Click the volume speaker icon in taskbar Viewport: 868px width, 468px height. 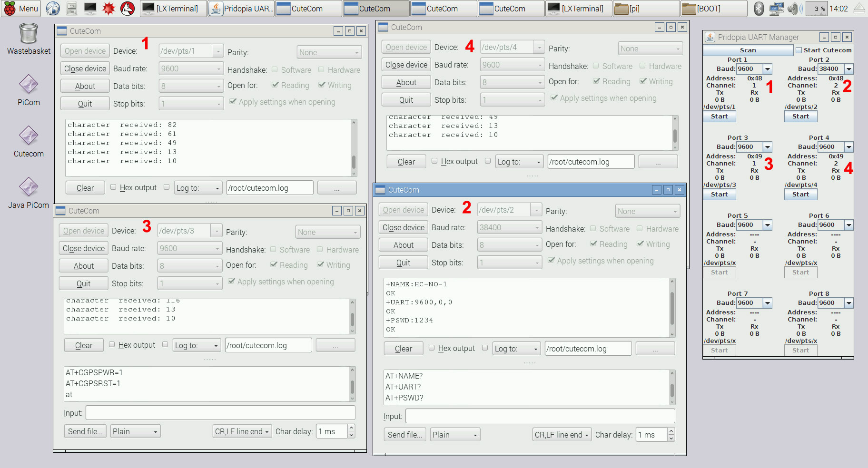click(793, 9)
